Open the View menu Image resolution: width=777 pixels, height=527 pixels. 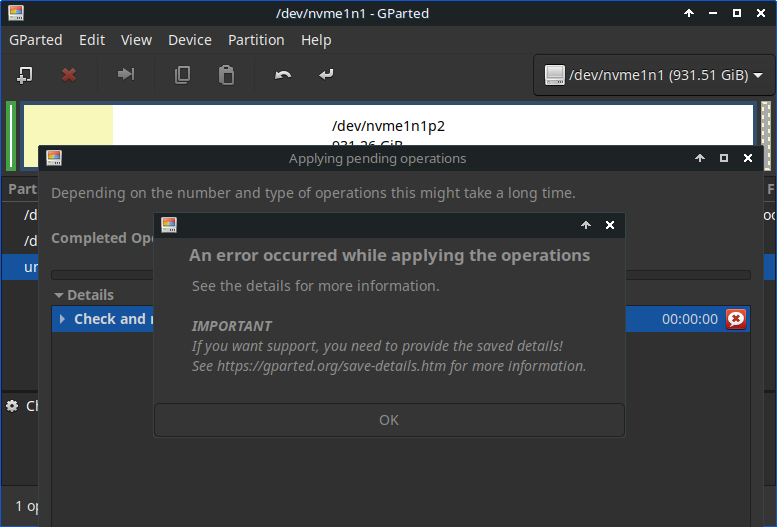pyautogui.click(x=136, y=40)
